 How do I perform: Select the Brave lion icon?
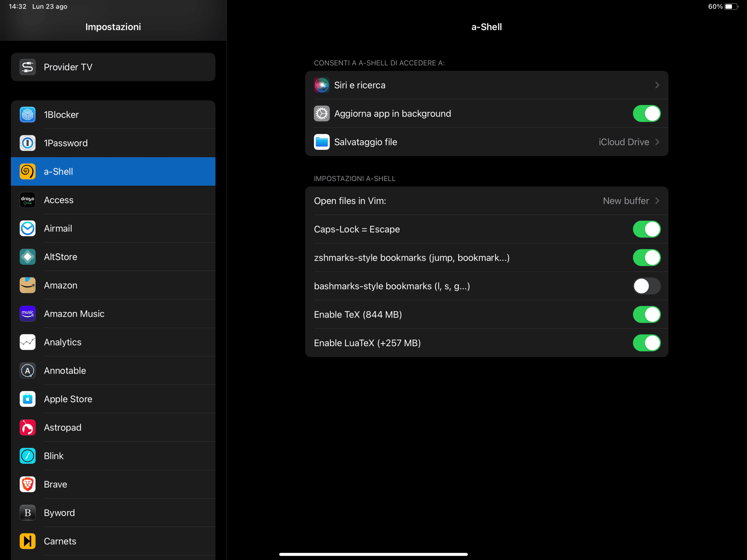pyautogui.click(x=28, y=484)
